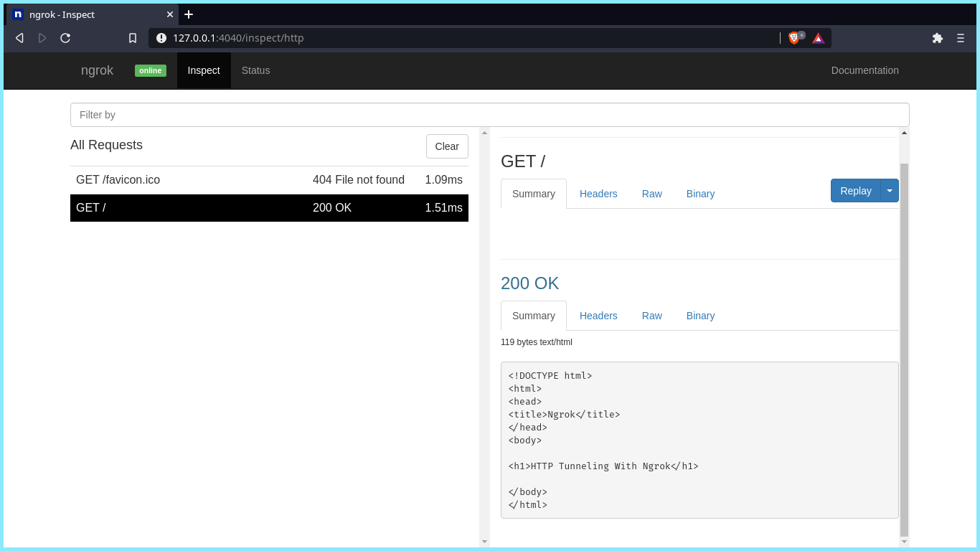Select the GET / 200 OK request row

[269, 208]
